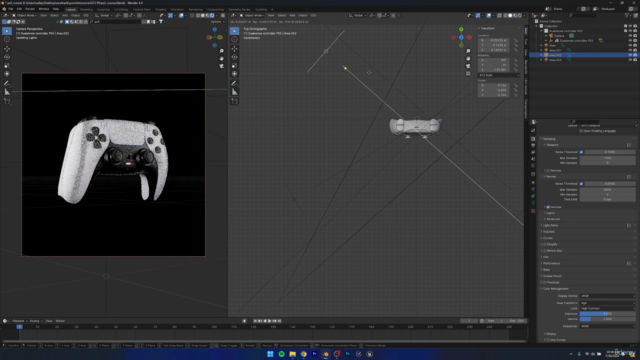
Task: Toggle camera view icon in top orthographic viewport
Action: [x=468, y=66]
